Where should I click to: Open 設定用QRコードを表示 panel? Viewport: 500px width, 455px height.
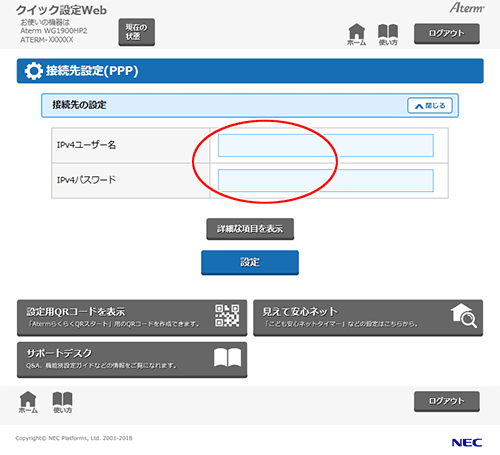(x=132, y=318)
